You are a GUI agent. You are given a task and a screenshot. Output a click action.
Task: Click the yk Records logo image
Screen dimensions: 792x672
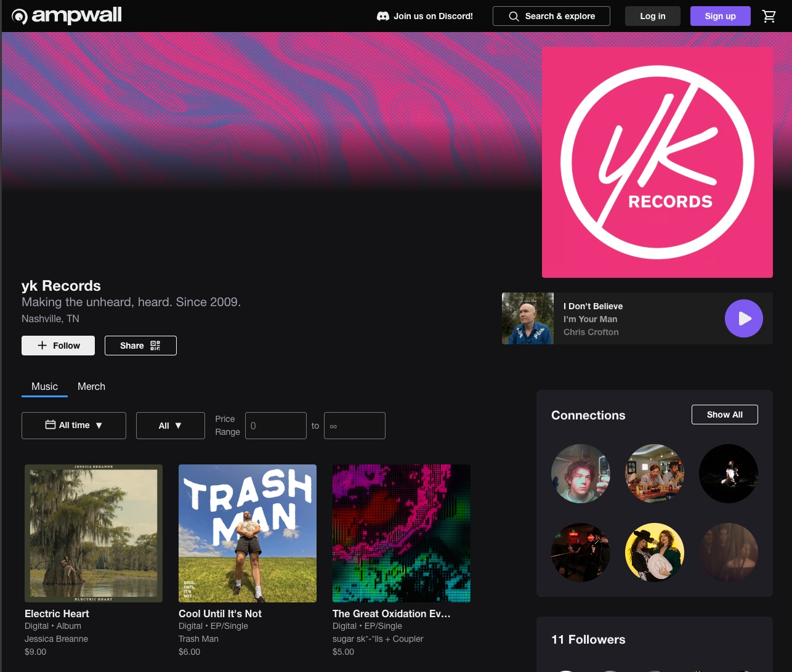coord(657,163)
